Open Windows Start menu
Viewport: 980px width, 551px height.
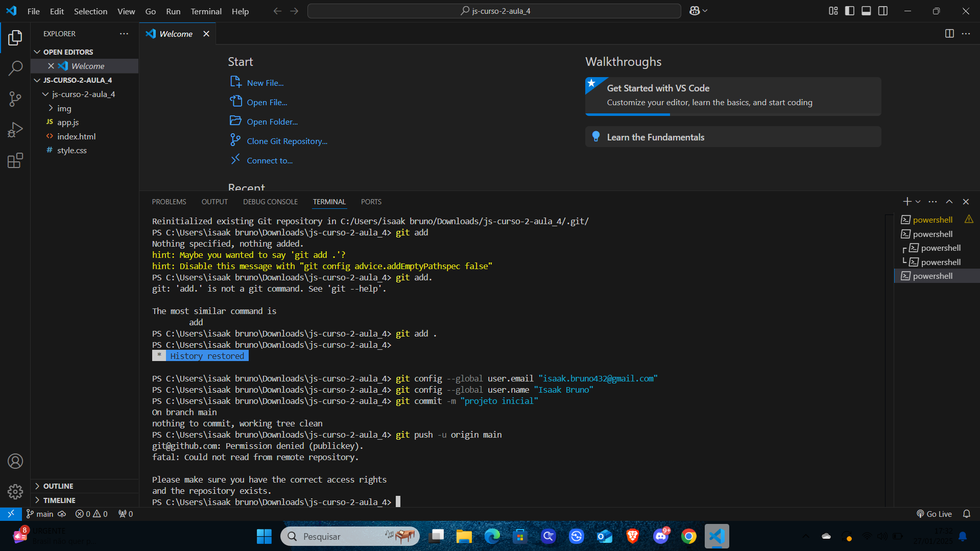click(x=264, y=536)
